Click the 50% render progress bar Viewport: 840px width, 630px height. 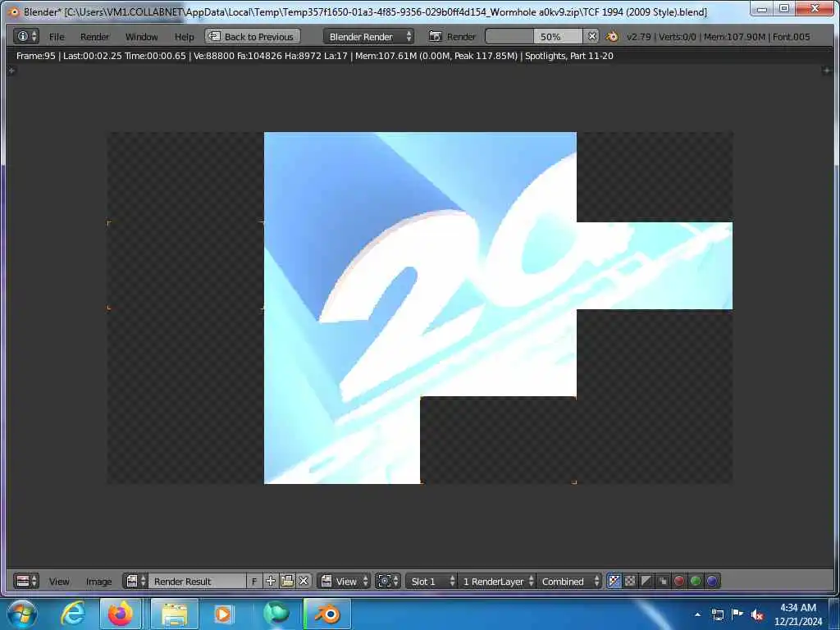pos(533,36)
